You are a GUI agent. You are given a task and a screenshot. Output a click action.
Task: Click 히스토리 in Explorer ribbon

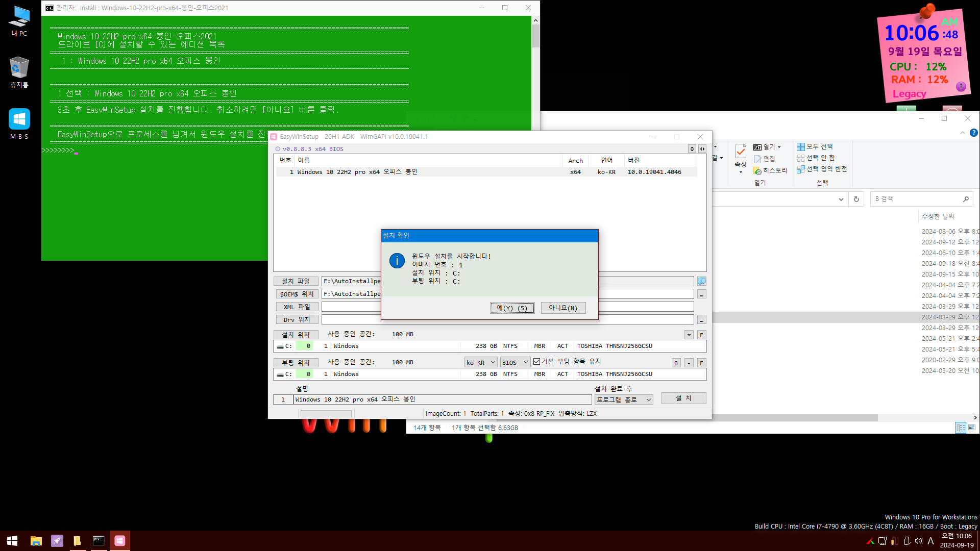click(771, 170)
